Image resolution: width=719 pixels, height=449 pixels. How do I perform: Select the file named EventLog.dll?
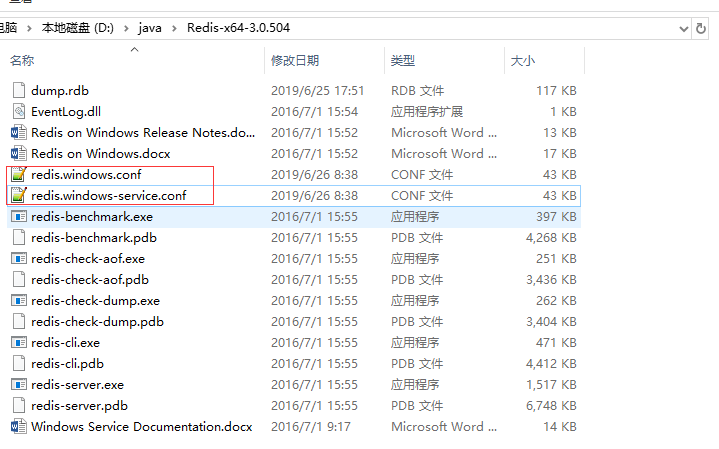click(x=66, y=111)
